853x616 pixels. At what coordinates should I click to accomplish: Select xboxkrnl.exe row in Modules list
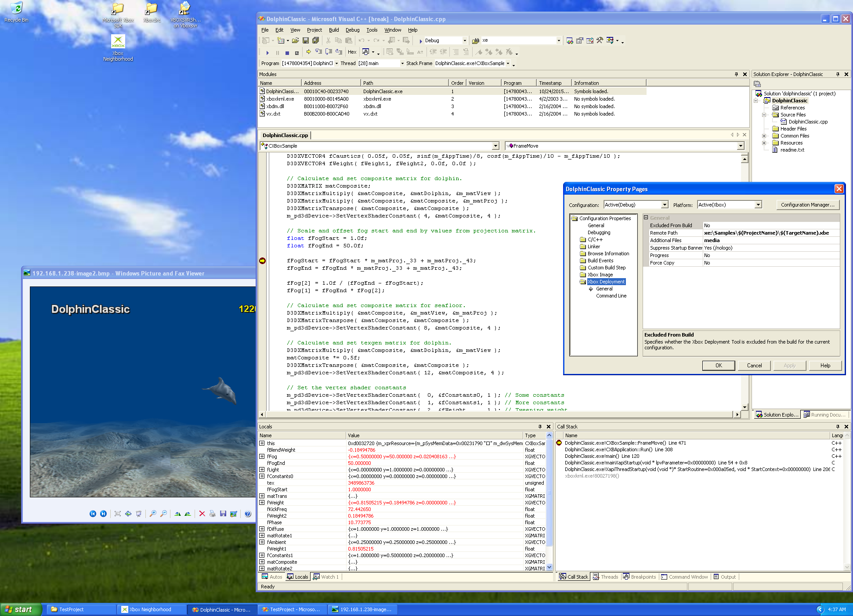coord(452,99)
